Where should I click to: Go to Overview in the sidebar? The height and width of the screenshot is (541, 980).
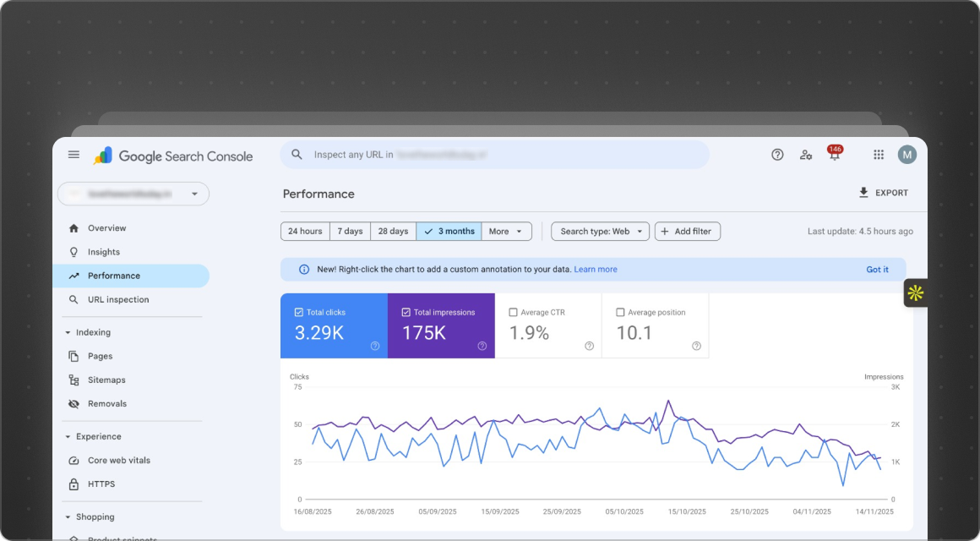[131, 228]
